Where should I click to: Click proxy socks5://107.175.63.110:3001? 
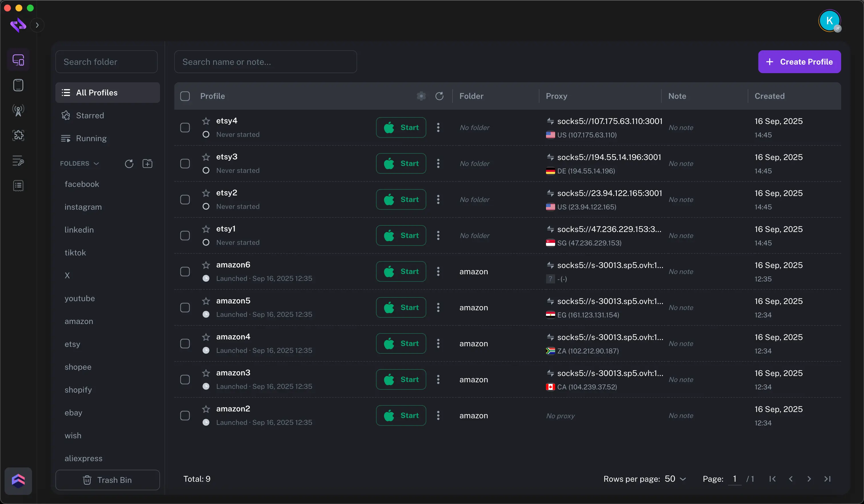tap(610, 121)
